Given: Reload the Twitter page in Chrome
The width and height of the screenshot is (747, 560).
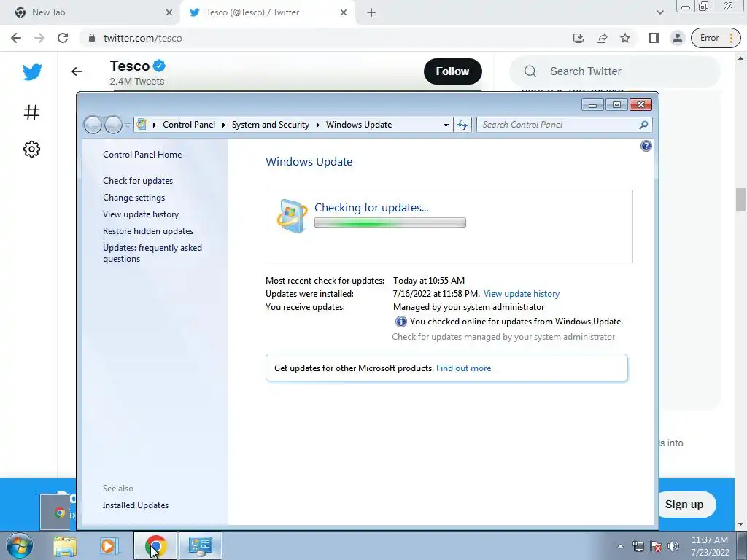Looking at the screenshot, I should coord(63,38).
